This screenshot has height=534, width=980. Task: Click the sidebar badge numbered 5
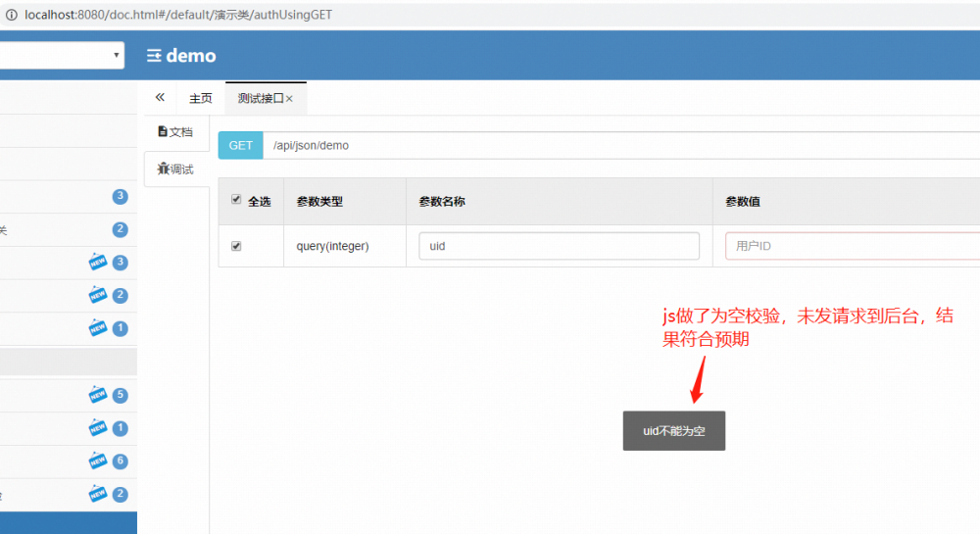pos(120,395)
